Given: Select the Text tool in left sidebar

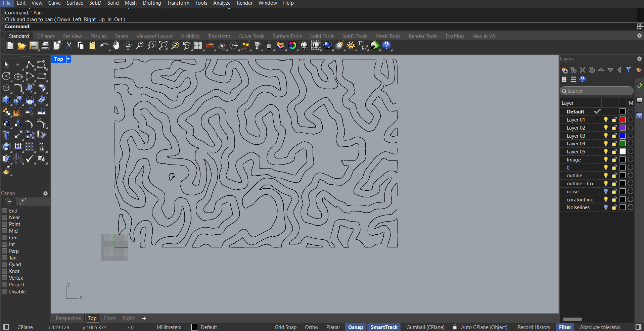Looking at the screenshot, I should 6,135.
